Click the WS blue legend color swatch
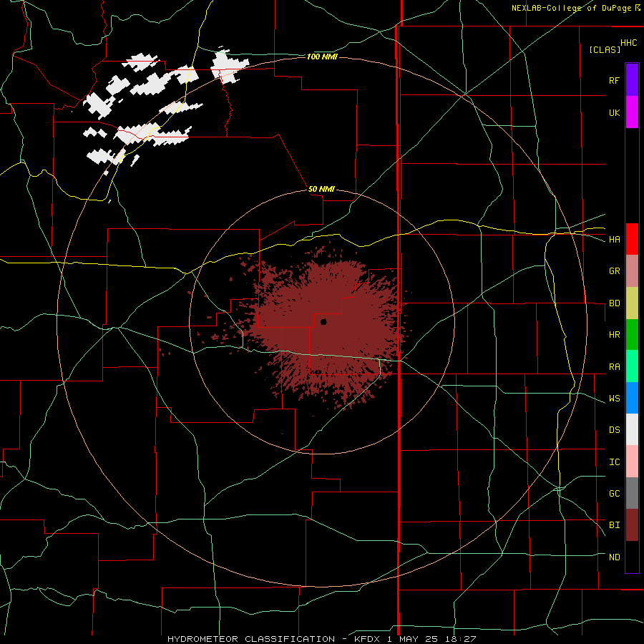This screenshot has height=644, width=644. click(632, 398)
